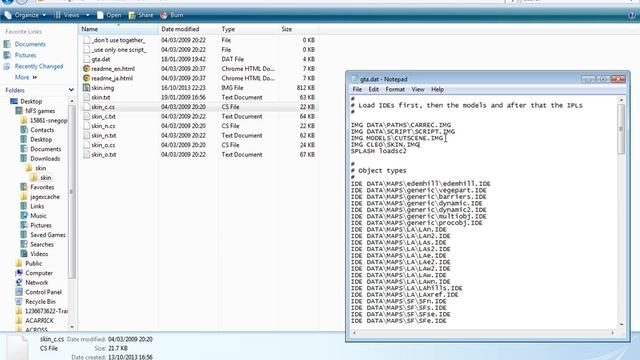Select the skin.img file icon
The height and width of the screenshot is (360, 640).
point(86,88)
